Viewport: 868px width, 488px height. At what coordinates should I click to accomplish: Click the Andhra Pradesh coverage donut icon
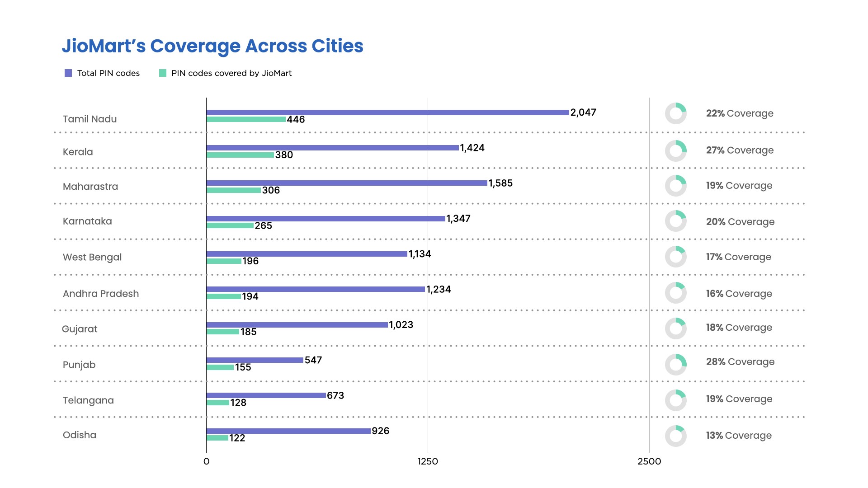(676, 293)
